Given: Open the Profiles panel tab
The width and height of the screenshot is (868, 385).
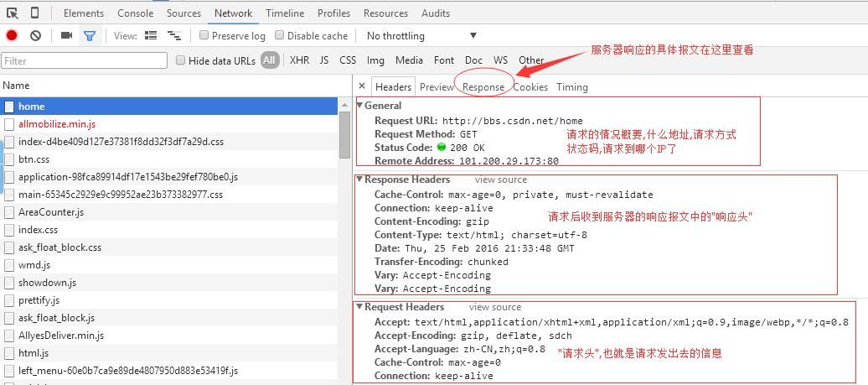Looking at the screenshot, I should (x=333, y=13).
